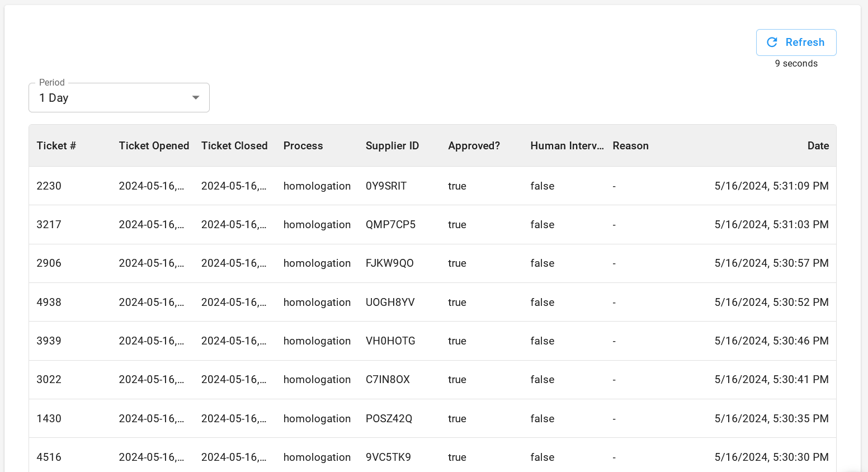868x472 pixels.
Task: Select the '1 Day' period combo box
Action: [x=112, y=98]
